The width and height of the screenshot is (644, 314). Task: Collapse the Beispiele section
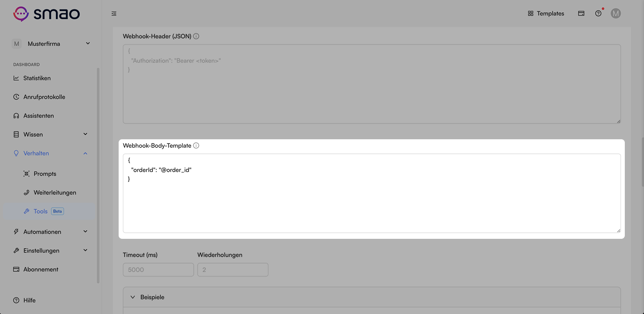(x=372, y=297)
